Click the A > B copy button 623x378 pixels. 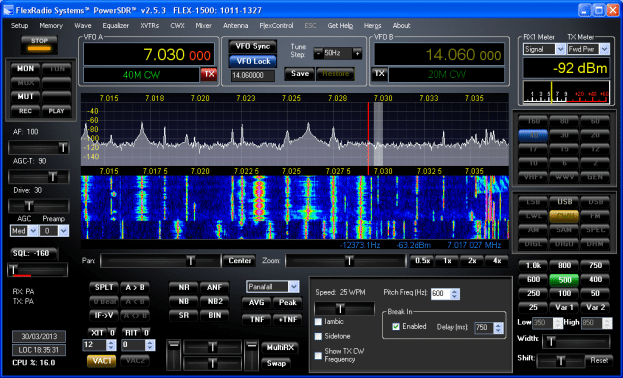(135, 287)
